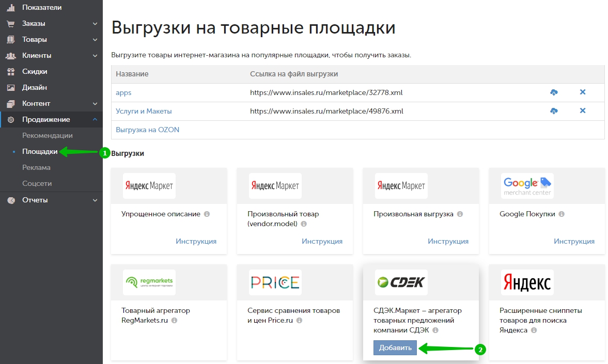
Task: Open the apps export link
Action: [123, 92]
